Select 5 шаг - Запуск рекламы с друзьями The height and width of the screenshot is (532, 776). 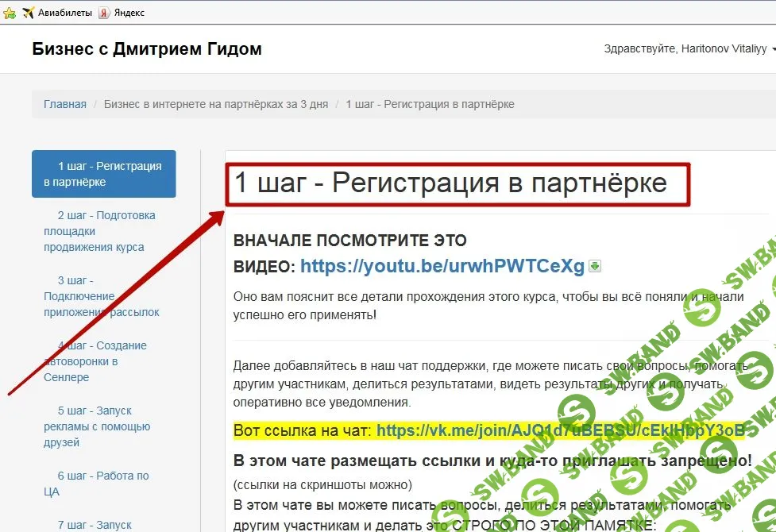97,426
